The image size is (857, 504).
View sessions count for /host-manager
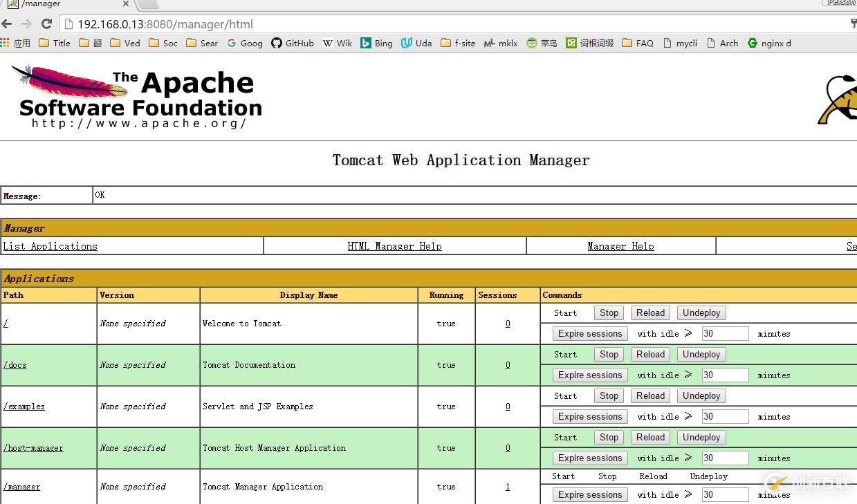click(508, 448)
